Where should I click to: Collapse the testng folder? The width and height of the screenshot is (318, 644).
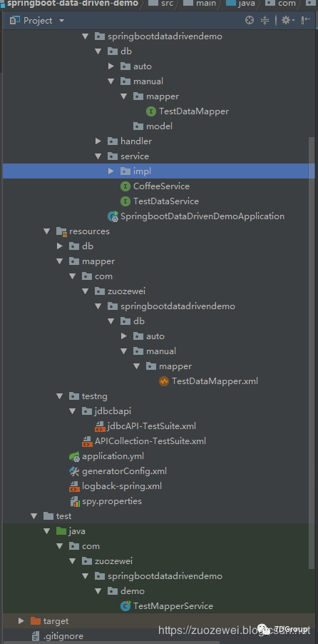point(59,396)
